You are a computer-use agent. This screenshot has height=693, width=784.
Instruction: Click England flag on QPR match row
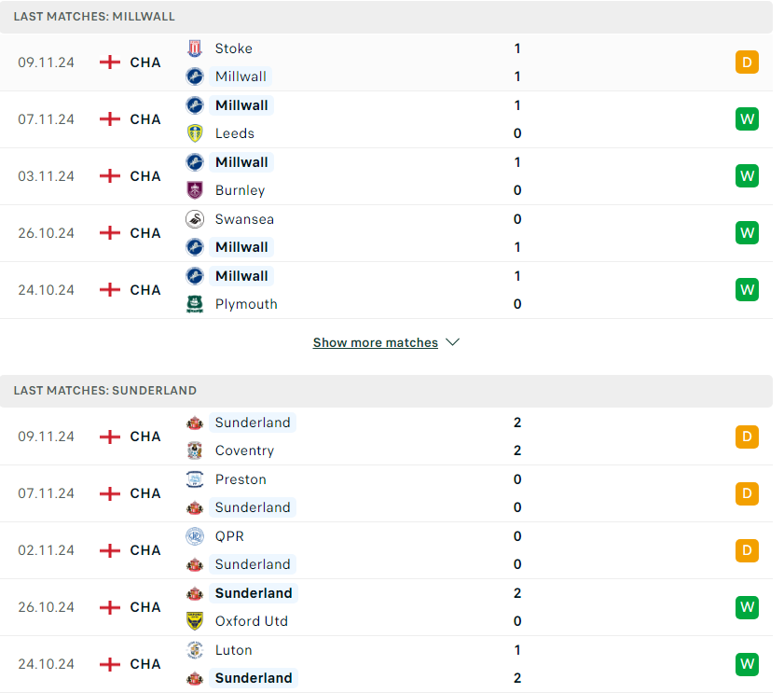tap(110, 550)
